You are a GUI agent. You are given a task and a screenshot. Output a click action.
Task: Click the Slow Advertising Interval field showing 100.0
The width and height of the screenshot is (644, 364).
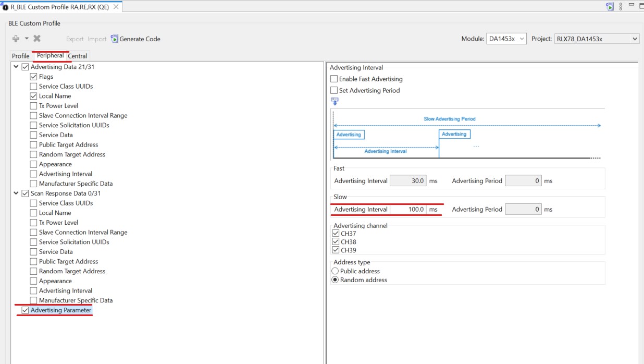click(x=408, y=209)
